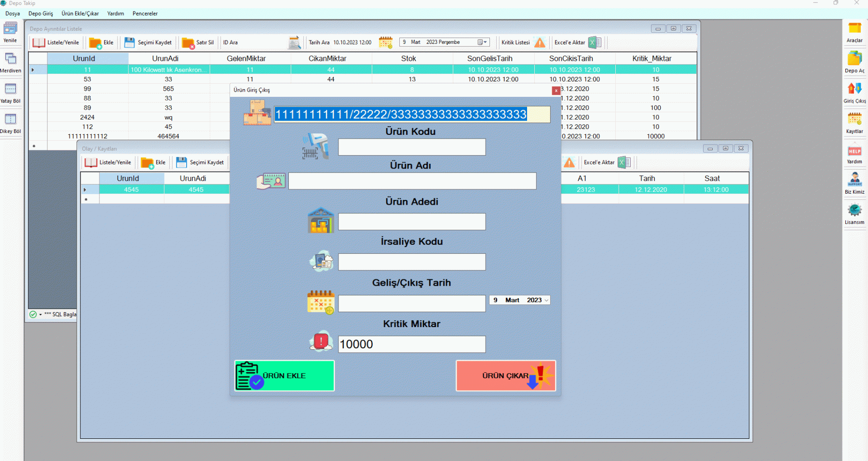Select Merdiven window layout icon
This screenshot has height=461, width=868.
pos(10,59)
